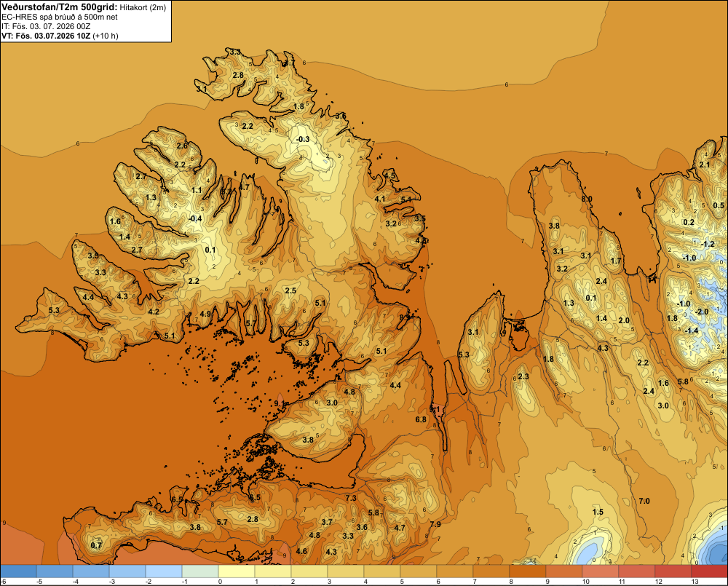Click the 6.8 temperature value near the fjord
The height and width of the screenshot is (586, 728).
[421, 419]
